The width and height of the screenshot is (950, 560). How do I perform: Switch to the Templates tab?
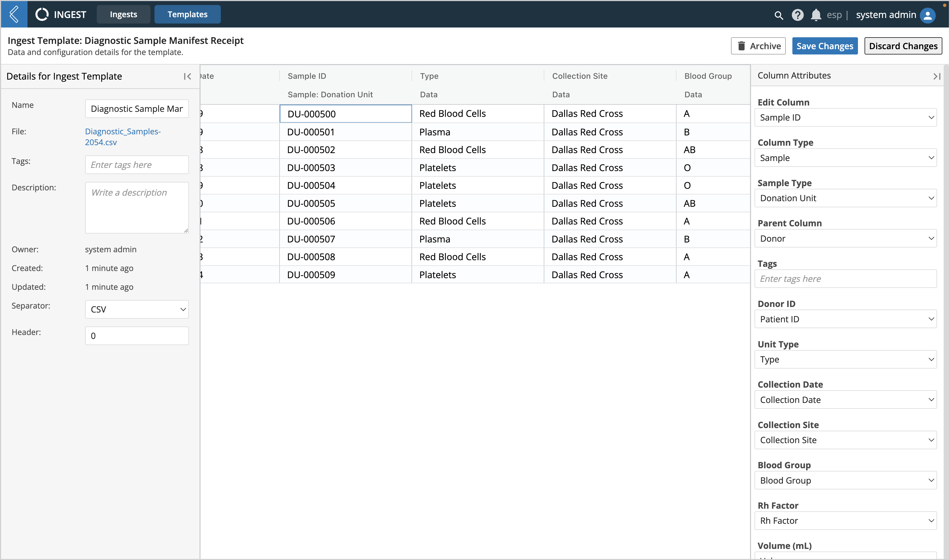(x=187, y=13)
